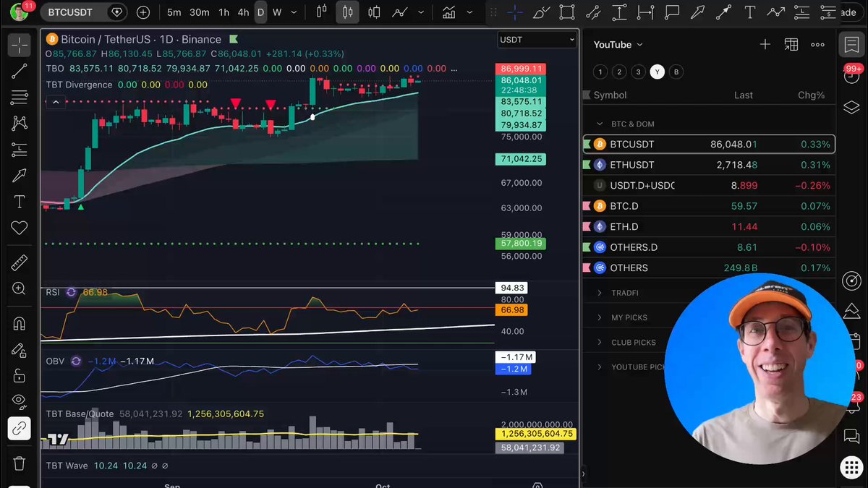Toggle magnet mode on
Image resolution: width=868 pixels, height=488 pixels.
click(x=20, y=324)
